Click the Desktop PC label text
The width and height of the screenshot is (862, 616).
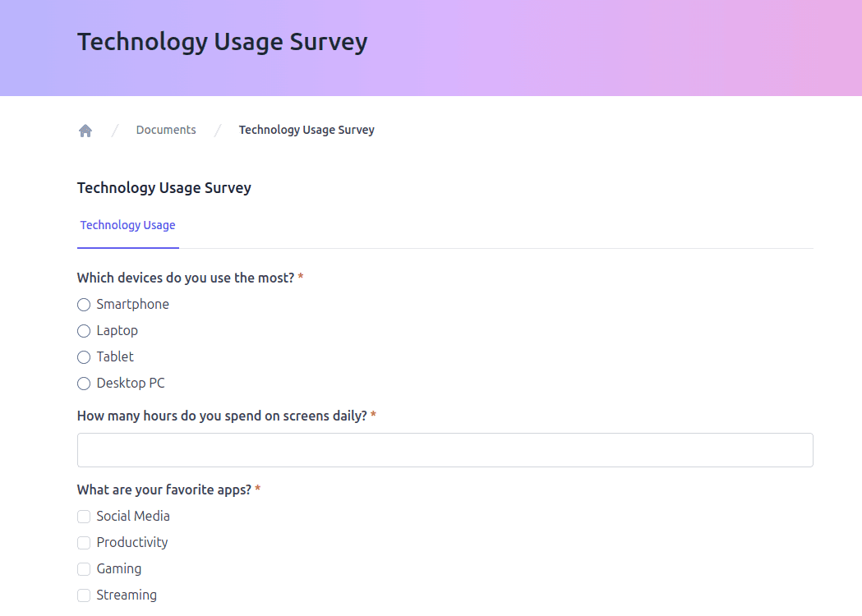[x=131, y=383]
